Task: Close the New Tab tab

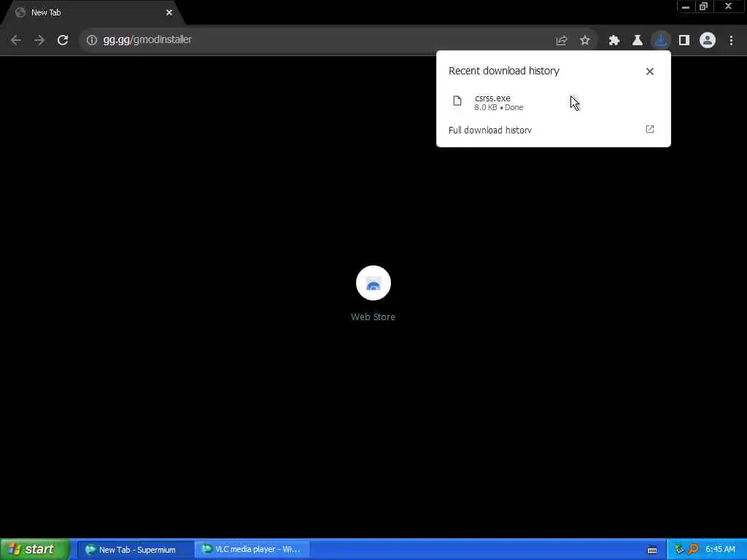Action: (x=169, y=13)
